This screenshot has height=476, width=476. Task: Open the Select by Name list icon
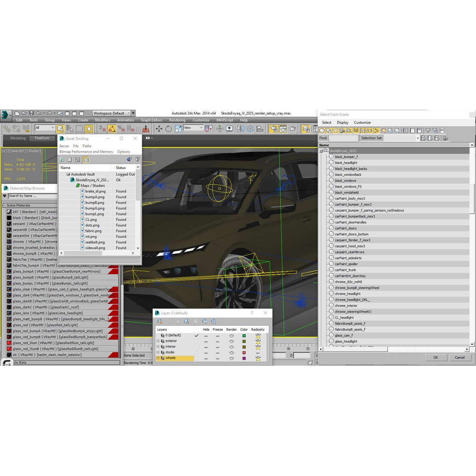[x=70, y=129]
